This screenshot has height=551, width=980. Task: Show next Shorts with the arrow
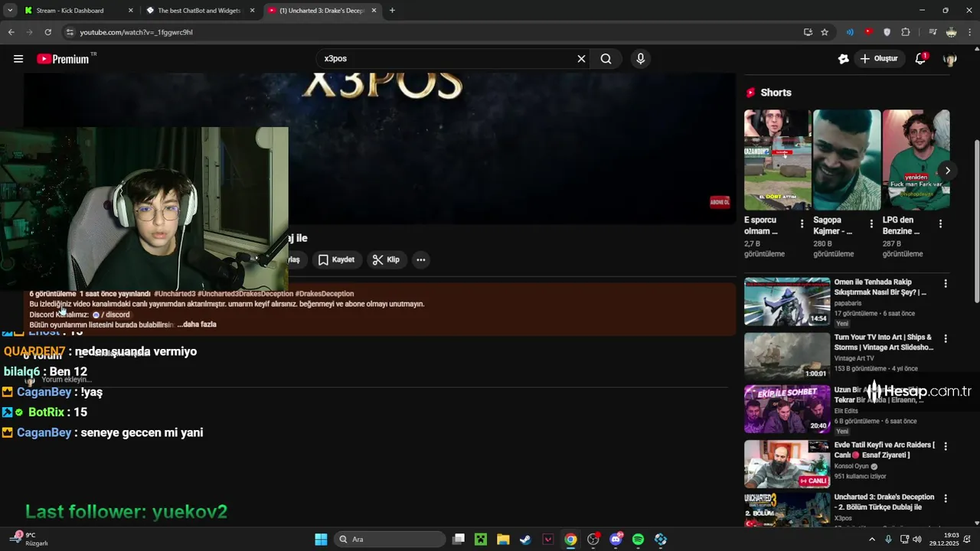pos(947,171)
